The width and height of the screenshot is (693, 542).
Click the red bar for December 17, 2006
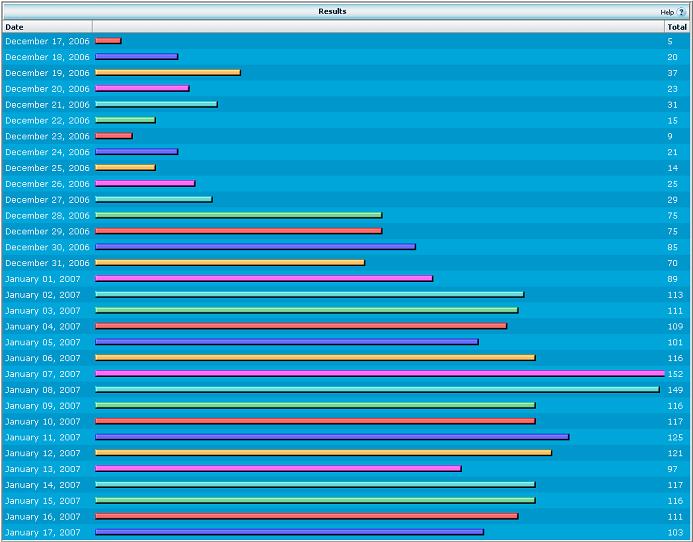coord(108,41)
